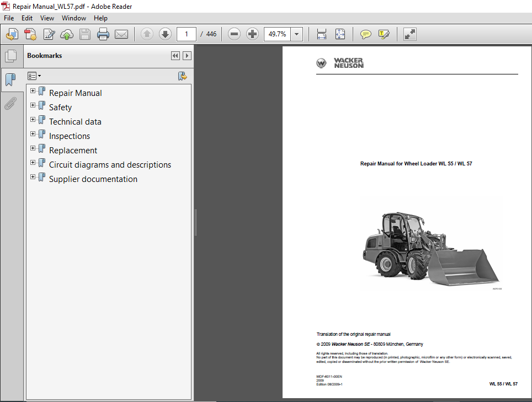This screenshot has height=402, width=532.
Task: Click 'Translation of the original repair manual' text
Action: tap(353, 334)
